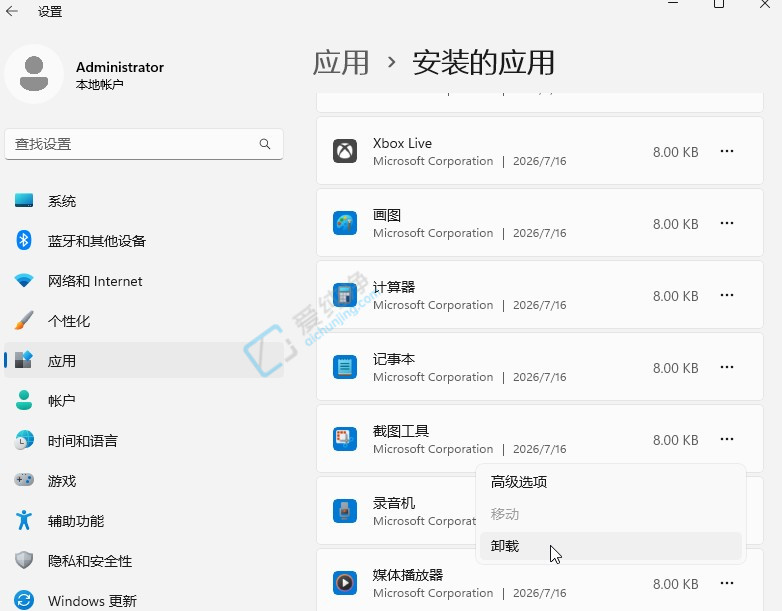The image size is (782, 611).
Task: Choose 卸载 from the context menu
Action: click(610, 546)
